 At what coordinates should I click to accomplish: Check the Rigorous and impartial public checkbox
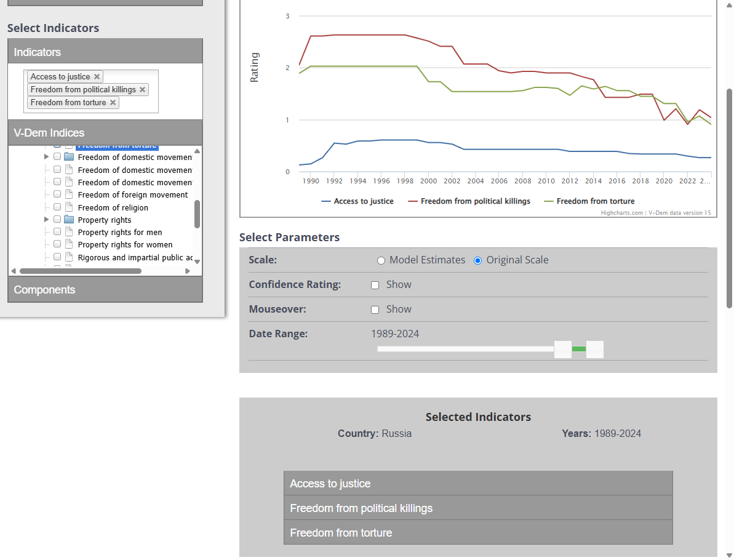coord(57,257)
